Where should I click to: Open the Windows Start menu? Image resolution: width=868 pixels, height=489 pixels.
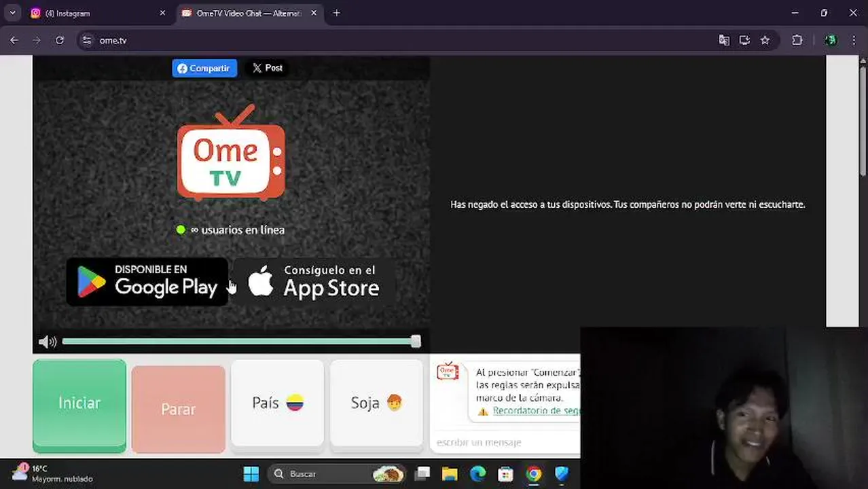[x=251, y=474]
